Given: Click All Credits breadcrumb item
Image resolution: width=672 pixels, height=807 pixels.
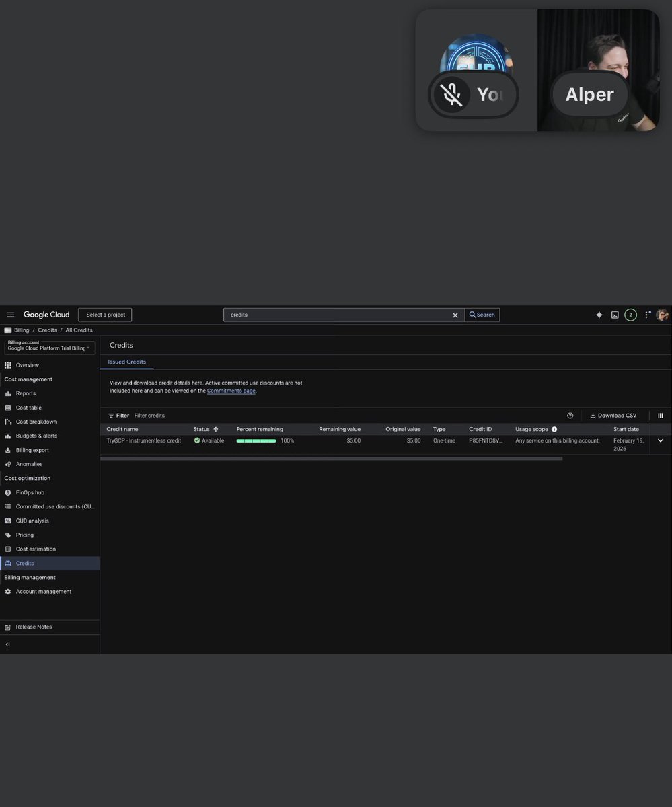Looking at the screenshot, I should [x=79, y=330].
